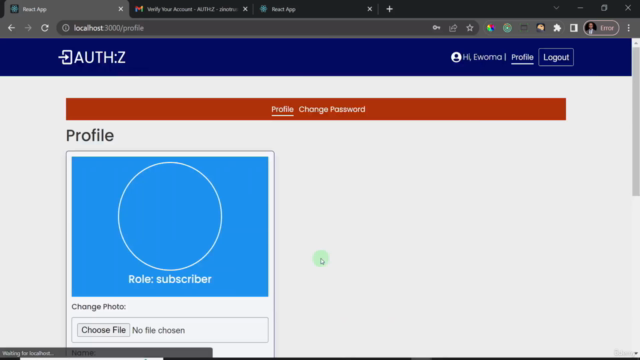Open the Extensions puzzle menu
This screenshot has width=640, height=360.
click(557, 28)
